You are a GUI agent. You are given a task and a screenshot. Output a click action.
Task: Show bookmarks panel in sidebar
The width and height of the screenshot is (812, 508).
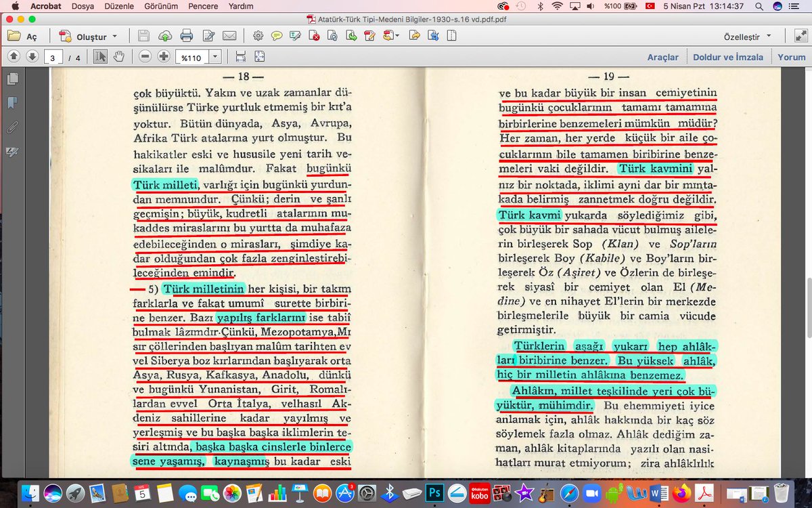(12, 103)
